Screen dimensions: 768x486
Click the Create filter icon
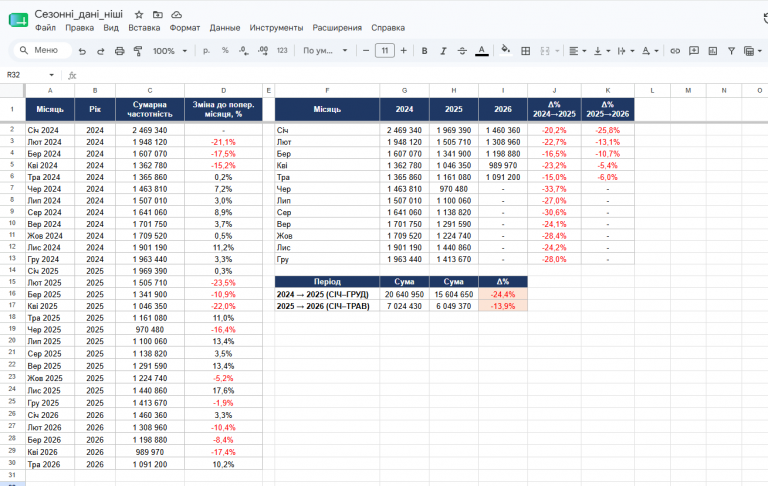pyautogui.click(x=731, y=51)
